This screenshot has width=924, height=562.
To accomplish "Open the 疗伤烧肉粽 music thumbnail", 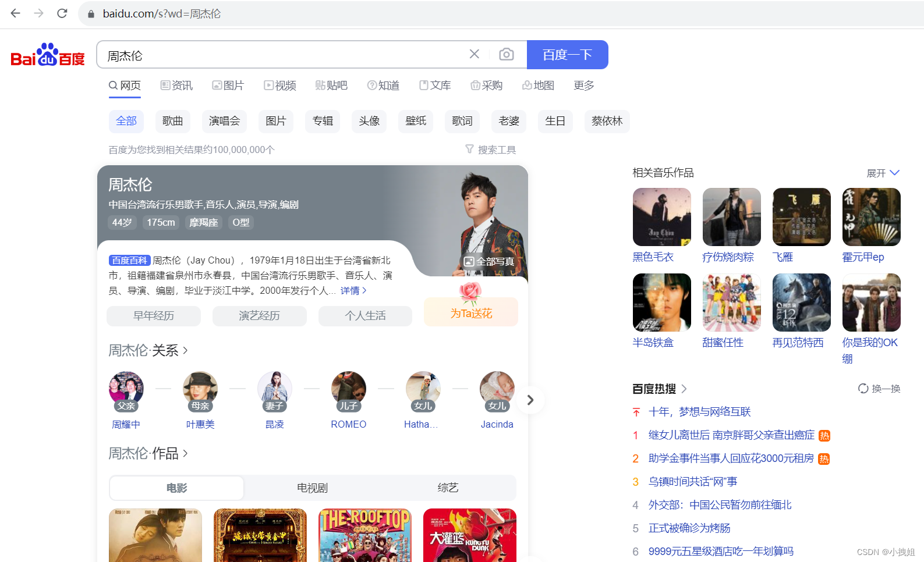I will pos(732,217).
